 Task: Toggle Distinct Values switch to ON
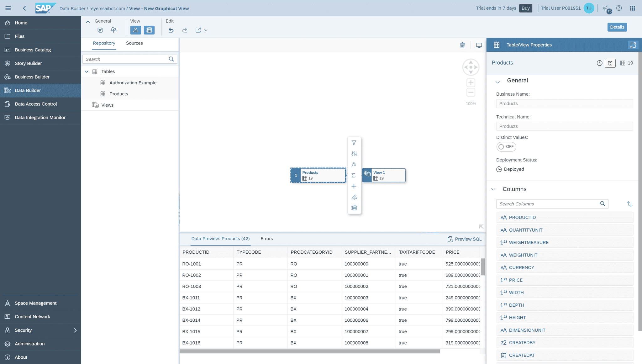(506, 146)
